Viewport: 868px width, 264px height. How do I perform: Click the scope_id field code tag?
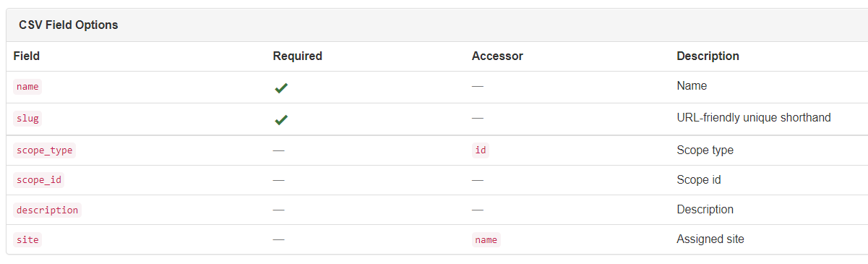(x=39, y=180)
